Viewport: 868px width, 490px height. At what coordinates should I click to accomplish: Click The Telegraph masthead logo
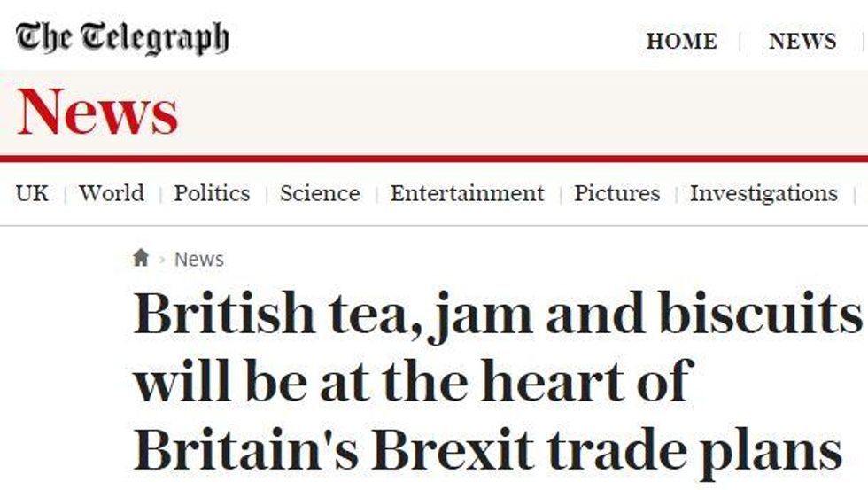tap(122, 38)
